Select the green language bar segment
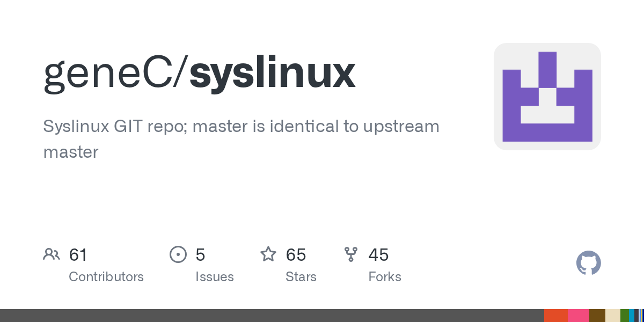Image resolution: width=644 pixels, height=322 pixels. pos(625,316)
